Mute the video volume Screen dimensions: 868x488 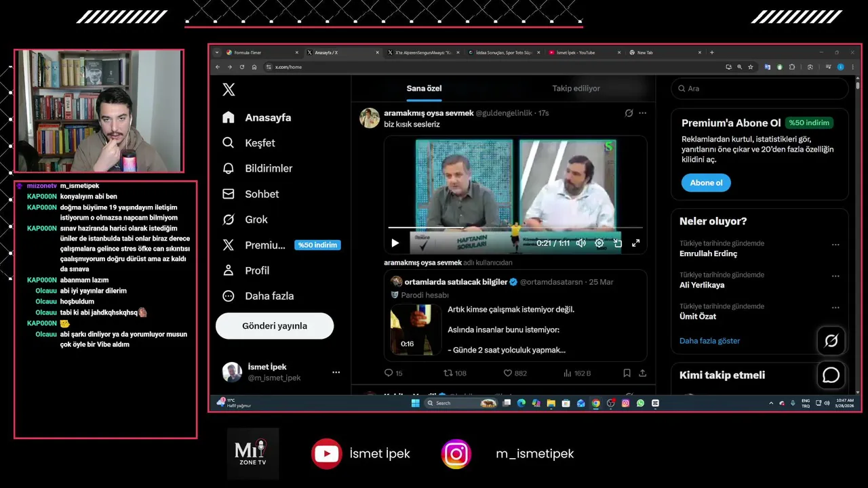click(581, 243)
